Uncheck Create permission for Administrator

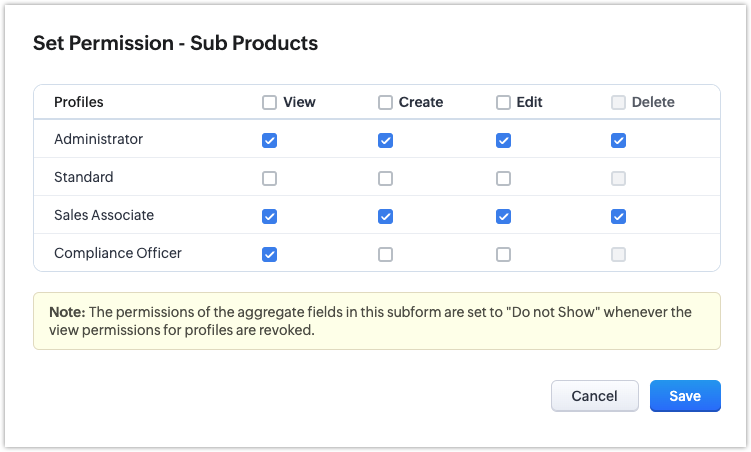click(x=385, y=141)
